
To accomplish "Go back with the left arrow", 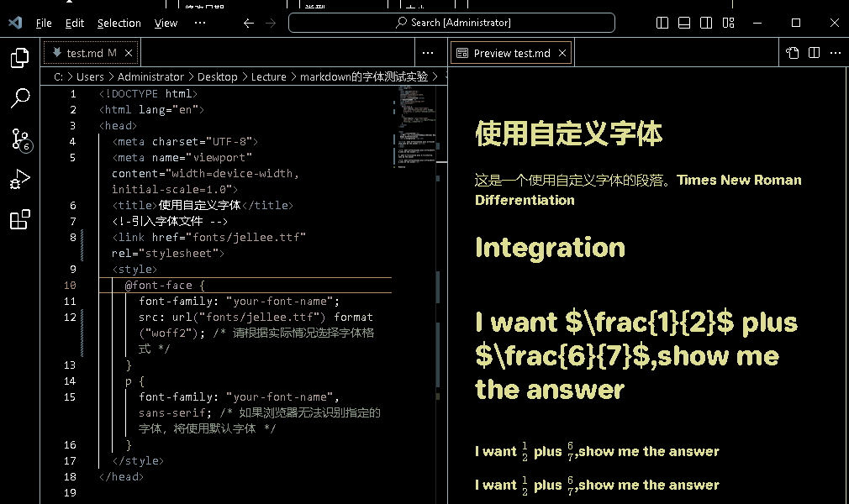I will tap(249, 23).
